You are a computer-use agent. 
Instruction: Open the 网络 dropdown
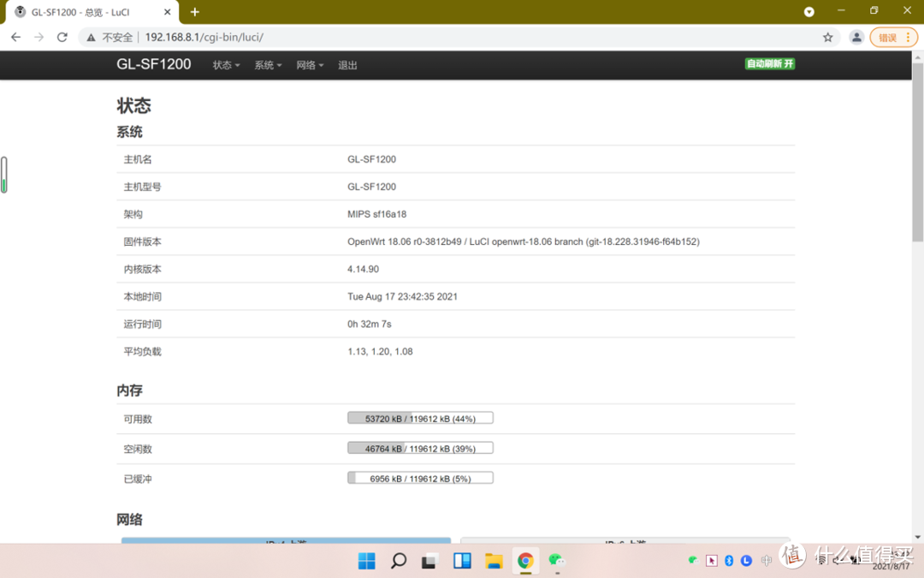click(309, 64)
